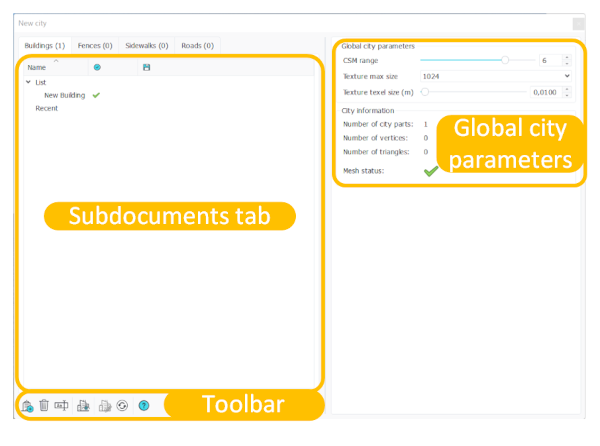Sort list by the Name column header
The height and width of the screenshot is (446, 600).
(x=37, y=67)
